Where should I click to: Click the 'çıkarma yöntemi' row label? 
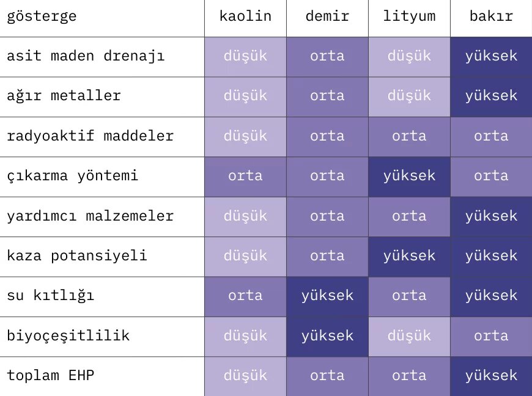(x=72, y=176)
